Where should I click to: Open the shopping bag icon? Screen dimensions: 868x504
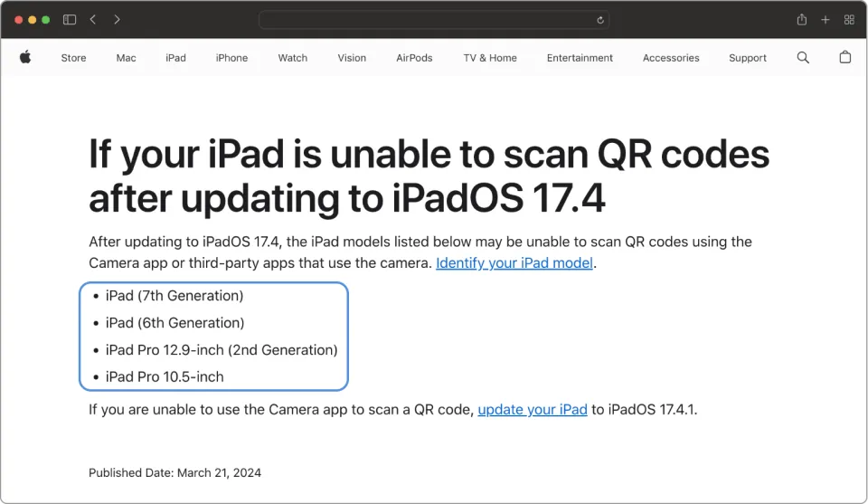point(844,58)
